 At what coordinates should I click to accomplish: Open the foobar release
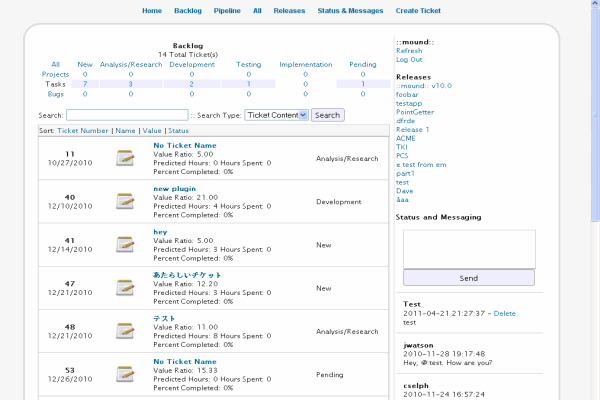coord(407,94)
